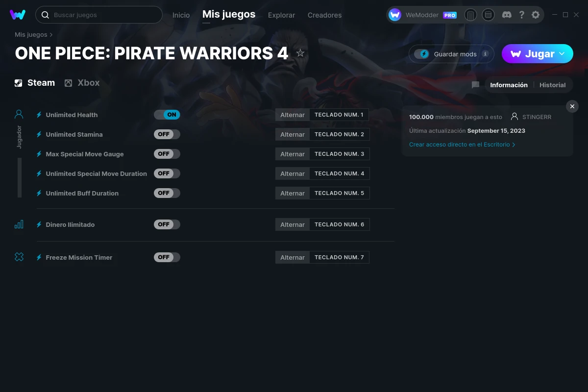Enable Unlimited Stamina toggle
The height and width of the screenshot is (392, 588).
167,134
